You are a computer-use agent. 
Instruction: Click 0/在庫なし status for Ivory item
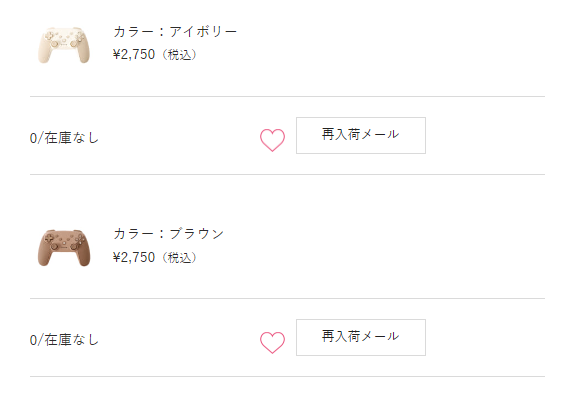(x=64, y=138)
